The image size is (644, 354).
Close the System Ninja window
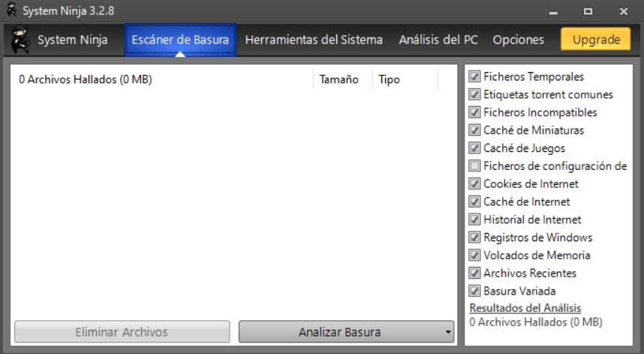click(624, 11)
